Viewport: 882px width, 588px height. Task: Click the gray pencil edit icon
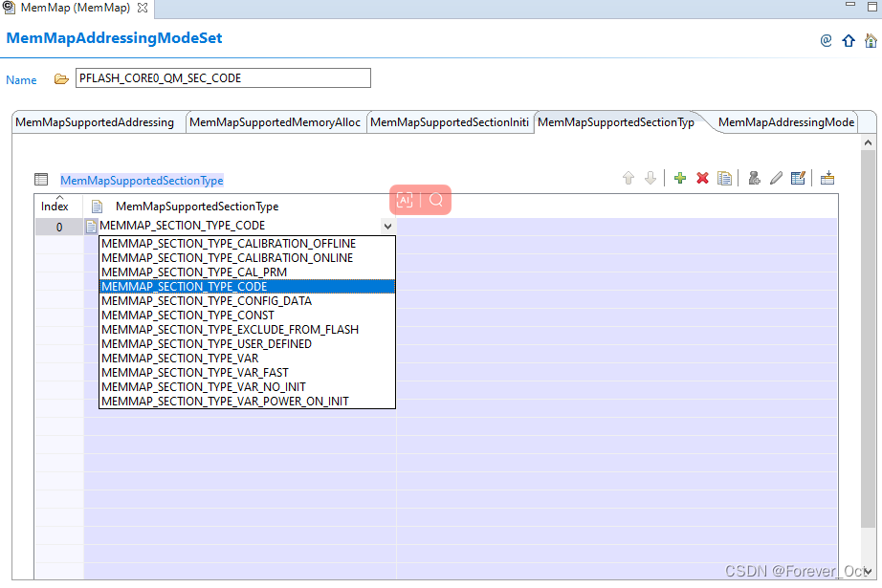(x=776, y=178)
